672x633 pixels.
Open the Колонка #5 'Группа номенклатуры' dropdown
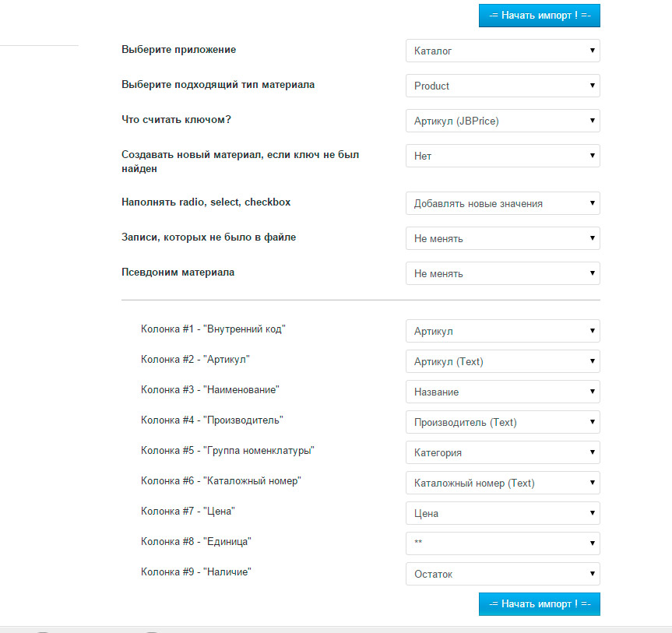pyautogui.click(x=502, y=452)
